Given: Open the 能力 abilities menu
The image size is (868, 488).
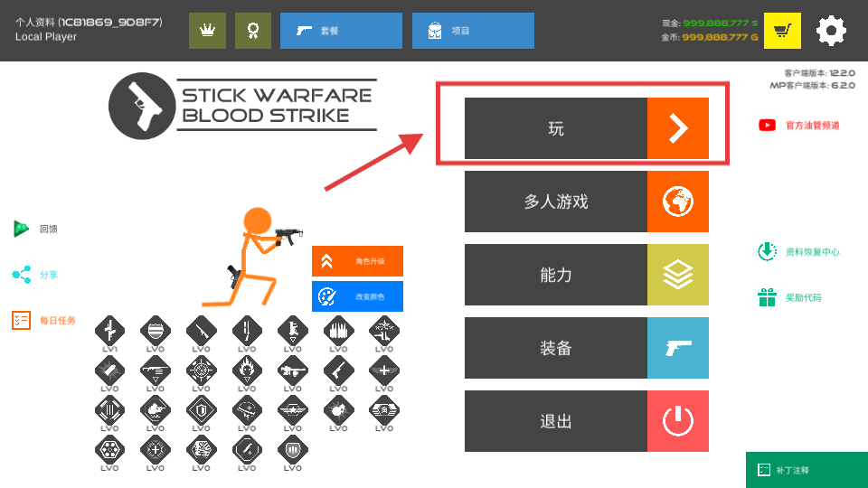Looking at the screenshot, I should click(586, 275).
